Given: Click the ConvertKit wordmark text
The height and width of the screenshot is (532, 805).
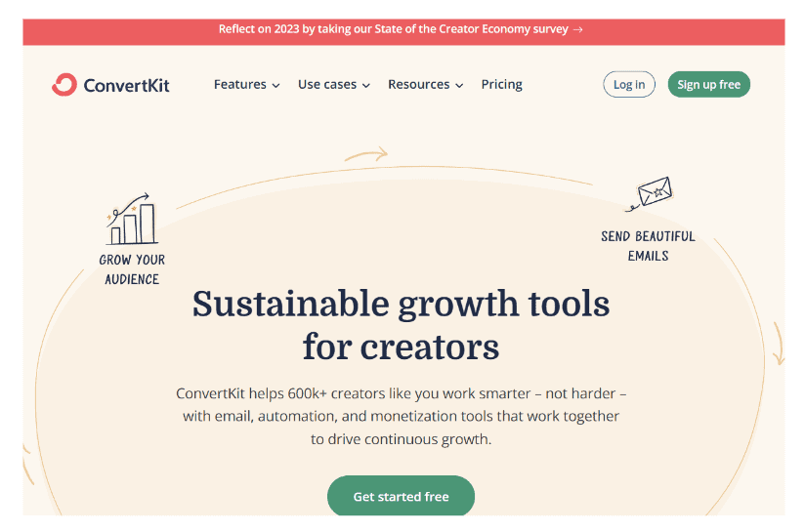Looking at the screenshot, I should point(126,85).
